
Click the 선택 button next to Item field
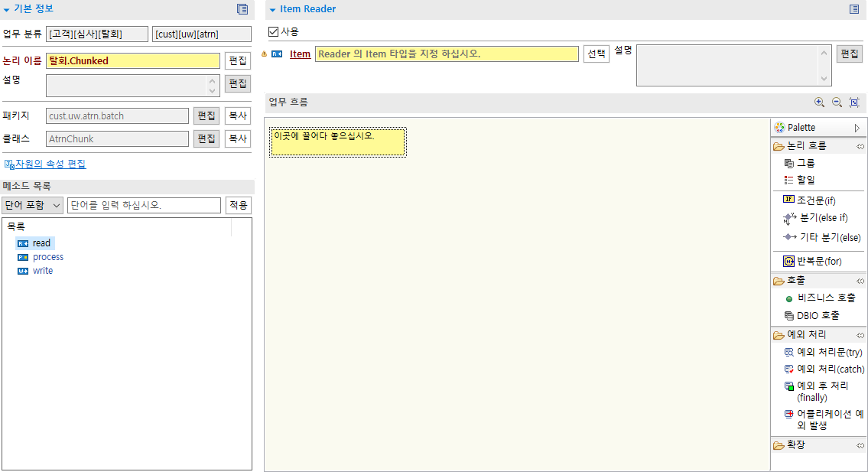point(597,54)
